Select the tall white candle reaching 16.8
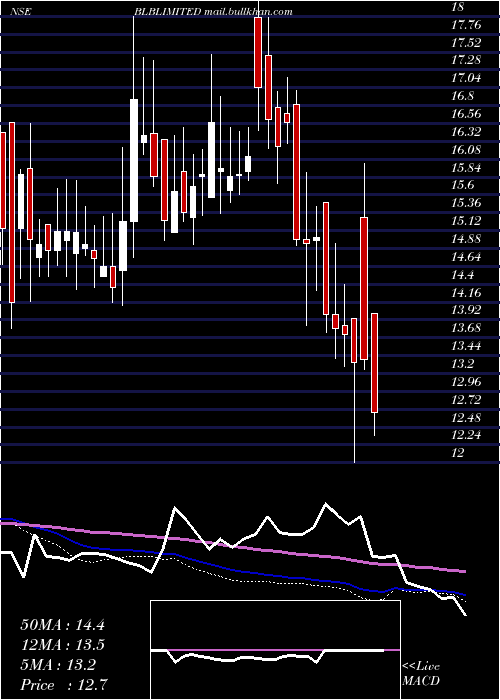Screen dimensions: 500x700 click(x=134, y=160)
